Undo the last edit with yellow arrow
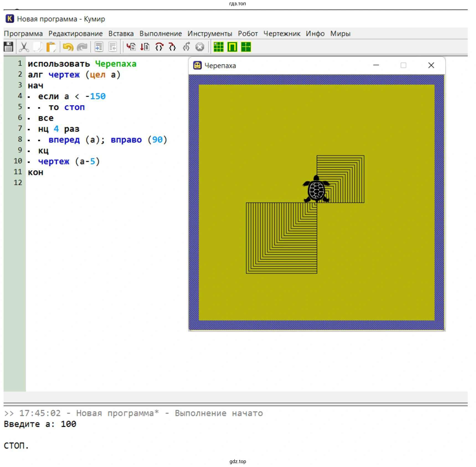Screen dimensions: 476x467 click(x=68, y=47)
